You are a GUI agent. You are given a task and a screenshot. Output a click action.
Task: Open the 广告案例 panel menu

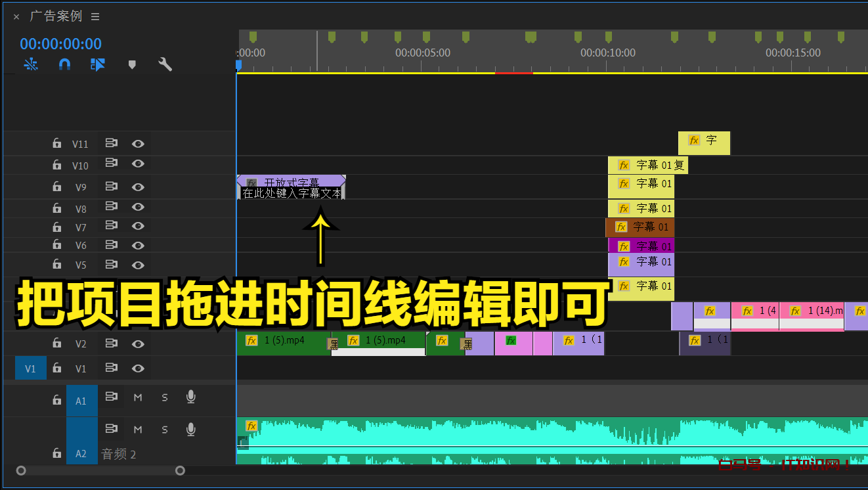[95, 16]
